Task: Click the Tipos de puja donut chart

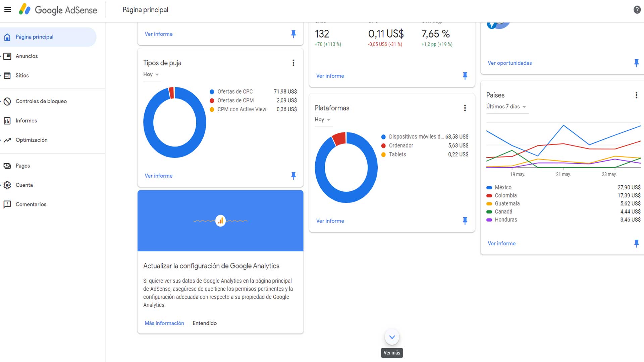Action: click(x=175, y=122)
